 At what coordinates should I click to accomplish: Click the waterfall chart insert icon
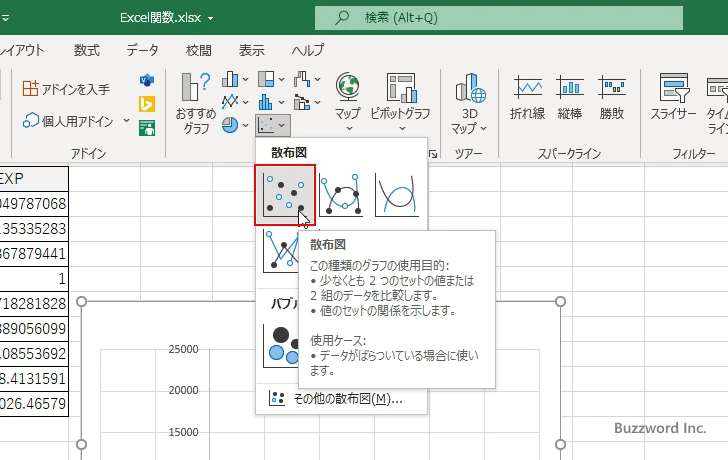click(302, 79)
